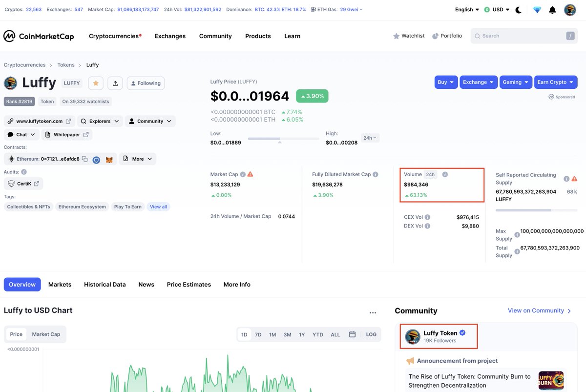Click Volume info icon

coord(445,174)
